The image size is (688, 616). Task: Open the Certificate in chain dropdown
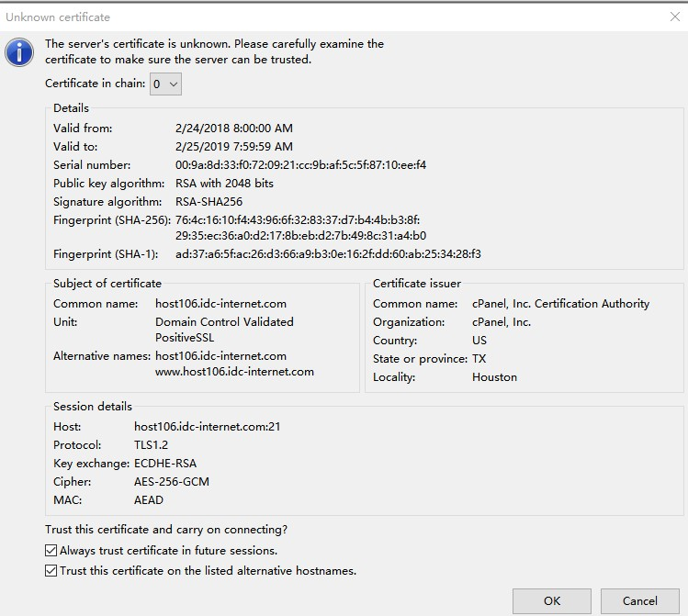[x=166, y=84]
